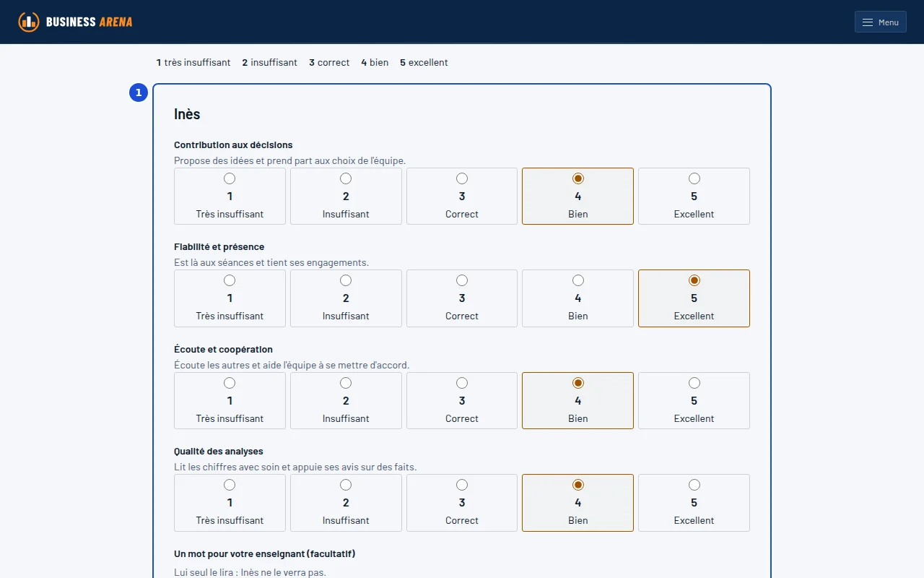Viewport: 924px width, 578px height.
Task: Click the legend entry "4 bien"
Action: tap(375, 63)
